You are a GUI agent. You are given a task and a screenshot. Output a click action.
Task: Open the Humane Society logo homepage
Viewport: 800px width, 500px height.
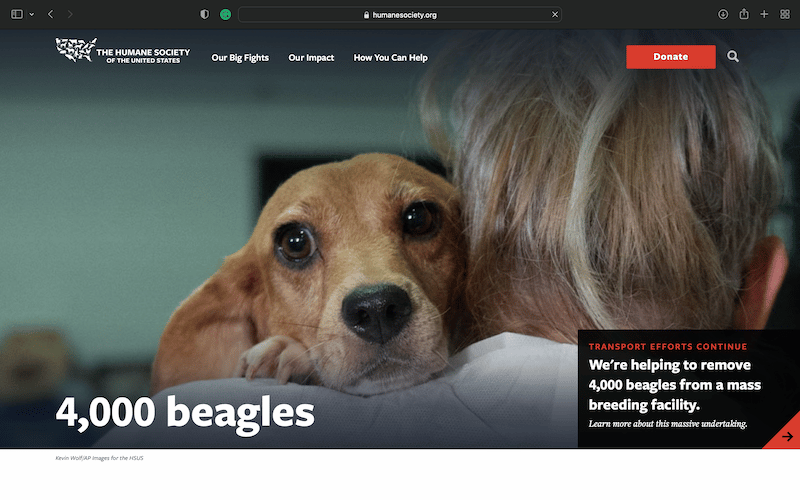pyautogui.click(x=122, y=51)
